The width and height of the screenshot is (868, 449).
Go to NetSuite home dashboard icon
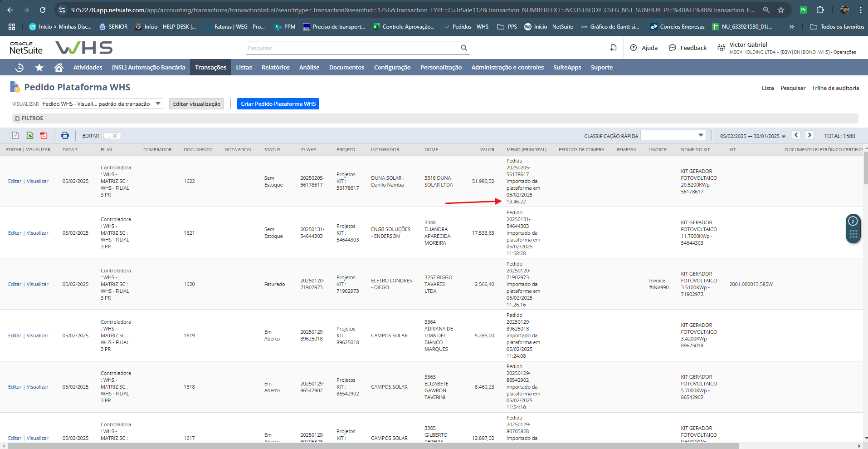point(59,68)
